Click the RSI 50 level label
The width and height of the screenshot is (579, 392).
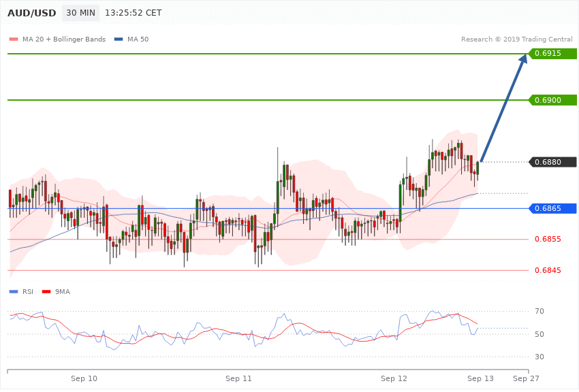pyautogui.click(x=539, y=334)
